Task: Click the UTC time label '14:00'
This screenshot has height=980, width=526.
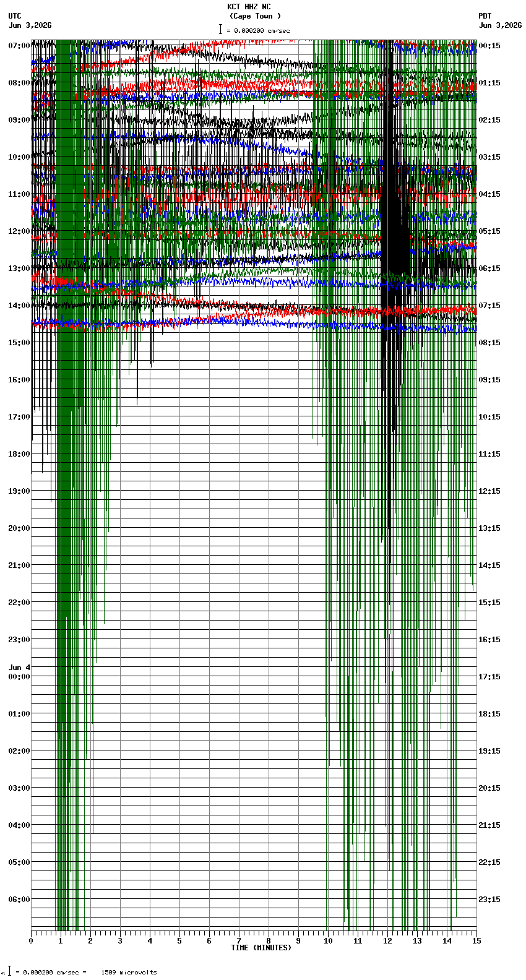Action: click(x=19, y=306)
